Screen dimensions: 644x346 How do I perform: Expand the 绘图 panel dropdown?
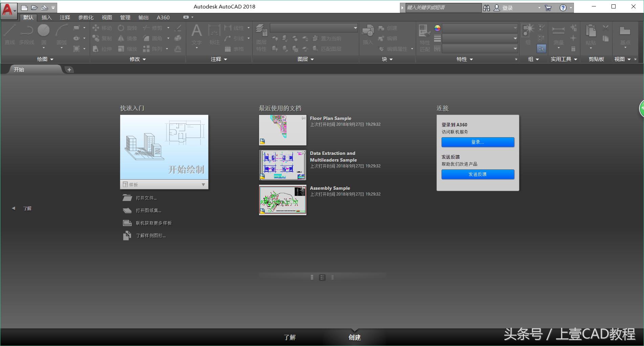(x=51, y=59)
